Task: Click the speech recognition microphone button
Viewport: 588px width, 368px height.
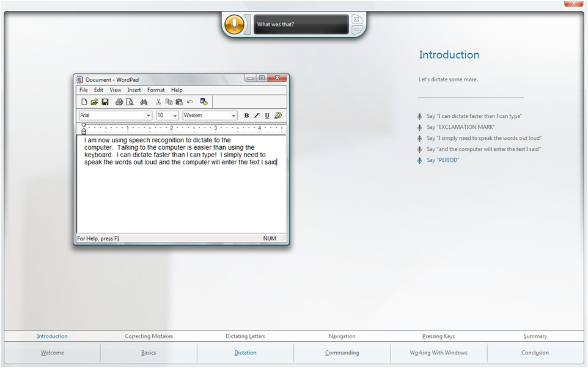Action: pos(234,24)
